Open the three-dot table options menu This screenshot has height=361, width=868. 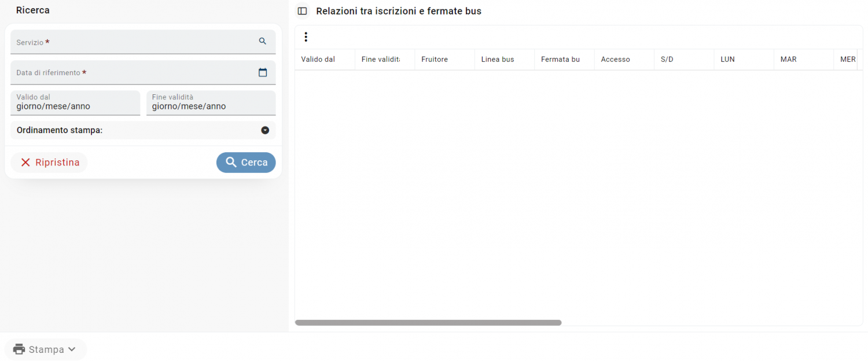tap(306, 37)
